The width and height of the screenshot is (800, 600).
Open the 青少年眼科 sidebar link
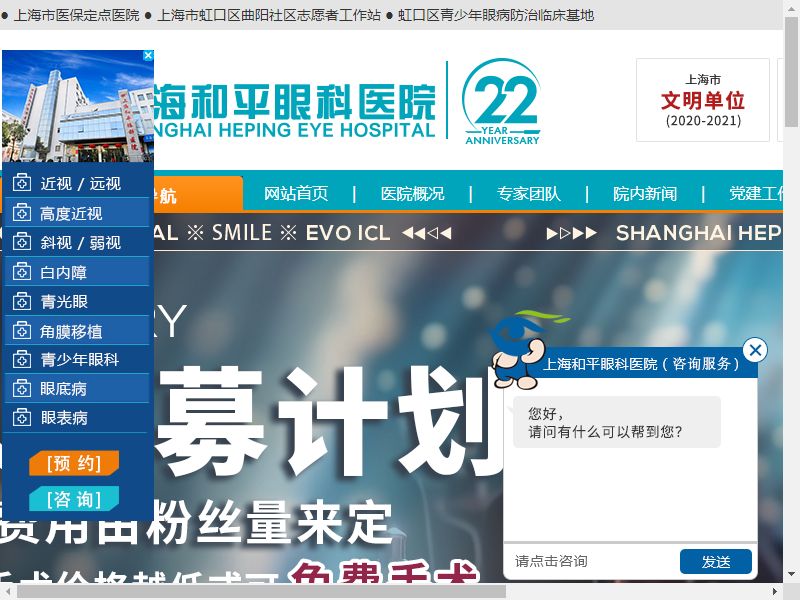pos(80,360)
